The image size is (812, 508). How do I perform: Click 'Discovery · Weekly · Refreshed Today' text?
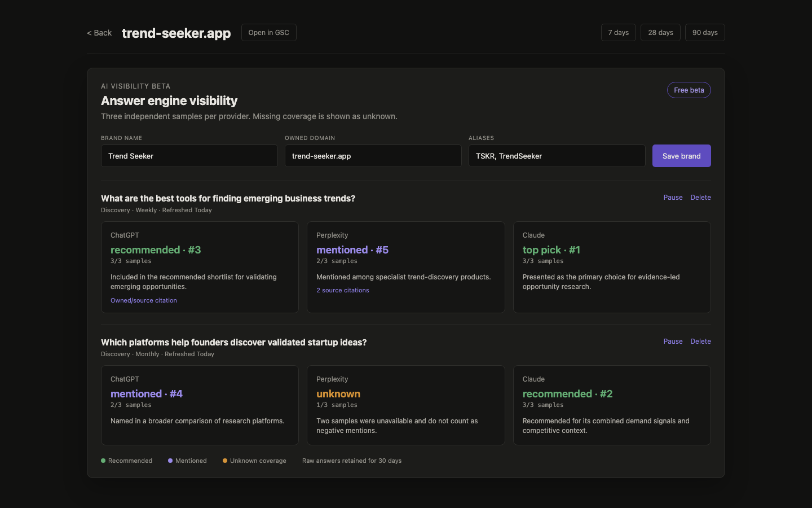(156, 210)
